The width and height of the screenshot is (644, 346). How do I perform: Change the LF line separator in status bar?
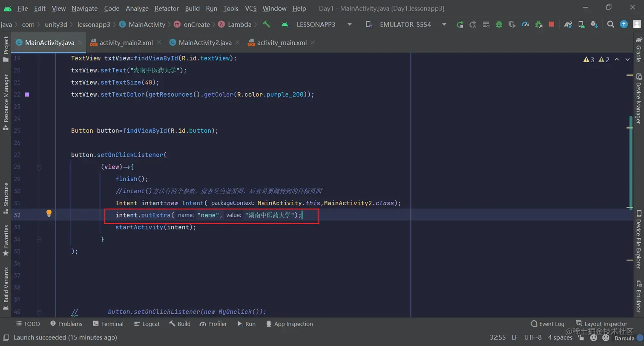(x=515, y=337)
